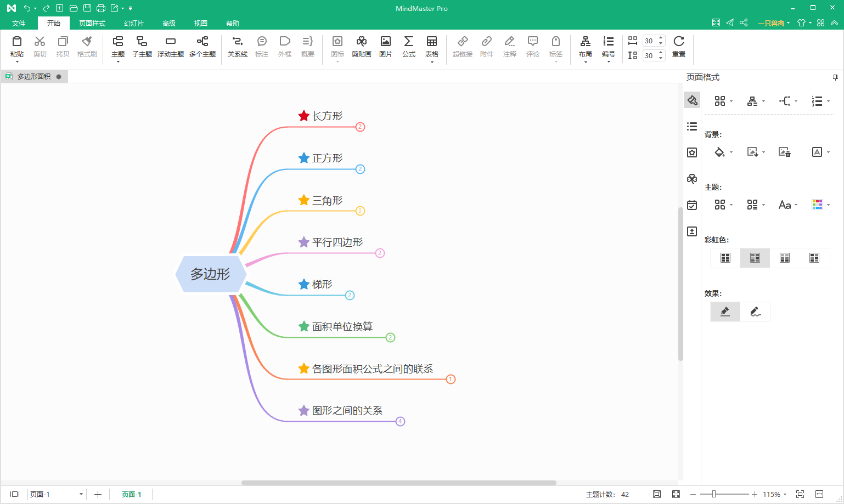The image size is (844, 504).
Task: Select the third rainbow color mode
Action: coord(785,258)
